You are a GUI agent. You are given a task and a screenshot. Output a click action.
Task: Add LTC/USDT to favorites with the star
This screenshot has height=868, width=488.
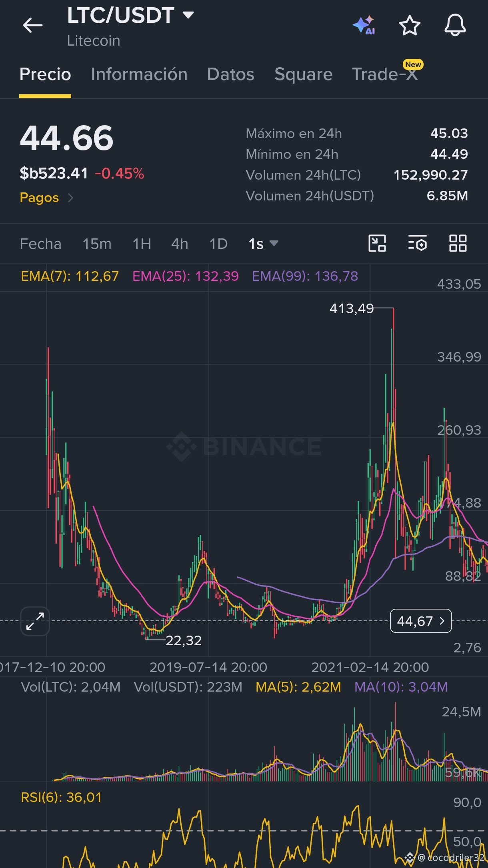[410, 26]
